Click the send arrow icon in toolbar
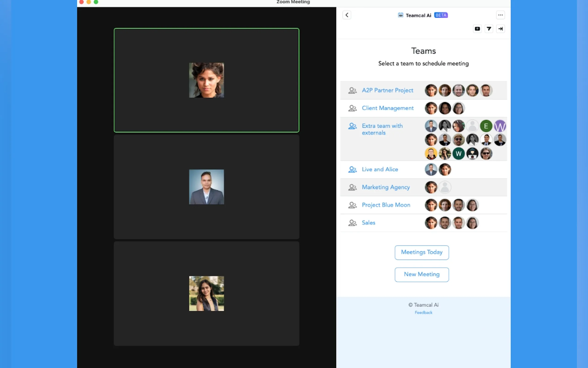Image resolution: width=588 pixels, height=368 pixels. point(489,29)
